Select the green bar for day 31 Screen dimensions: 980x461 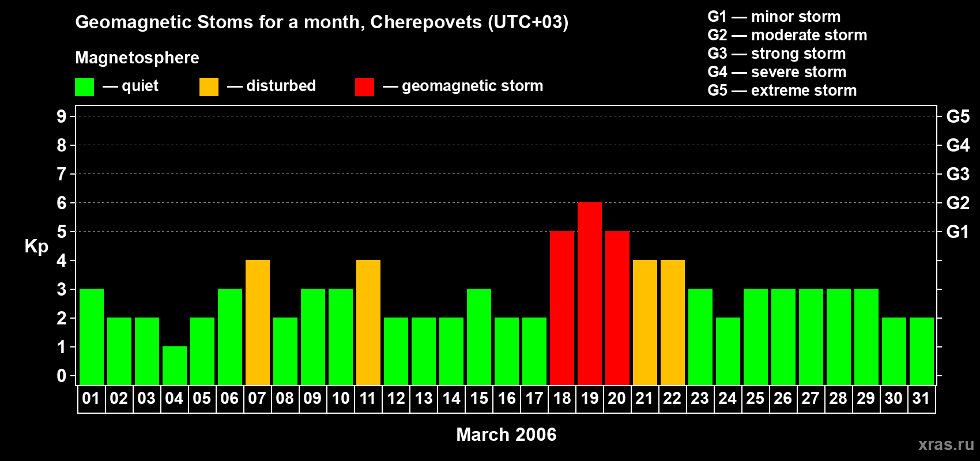point(921,351)
